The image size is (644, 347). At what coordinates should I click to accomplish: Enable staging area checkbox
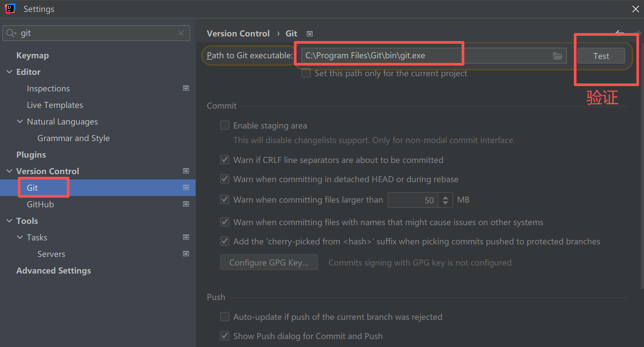pos(225,125)
